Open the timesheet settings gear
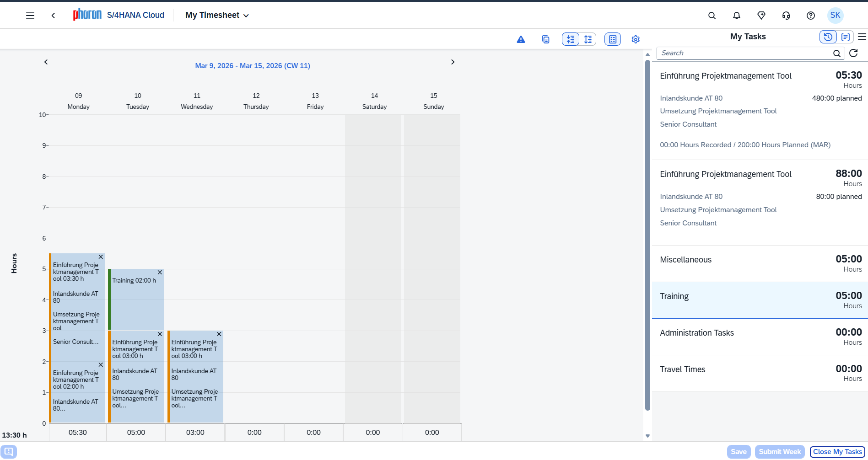This screenshot has height=460, width=868. [636, 40]
